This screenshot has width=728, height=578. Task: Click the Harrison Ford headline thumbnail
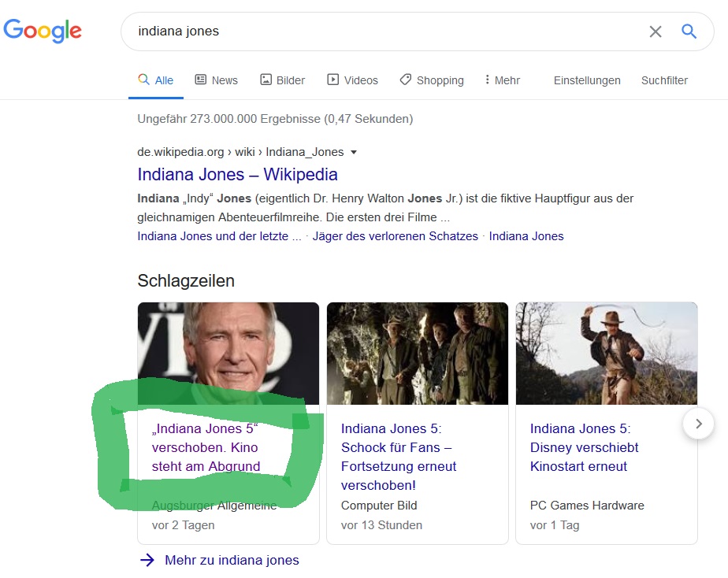point(228,353)
